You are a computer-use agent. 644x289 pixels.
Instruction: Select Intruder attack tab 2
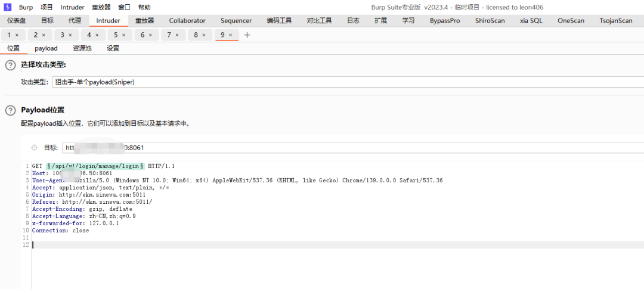pos(36,35)
